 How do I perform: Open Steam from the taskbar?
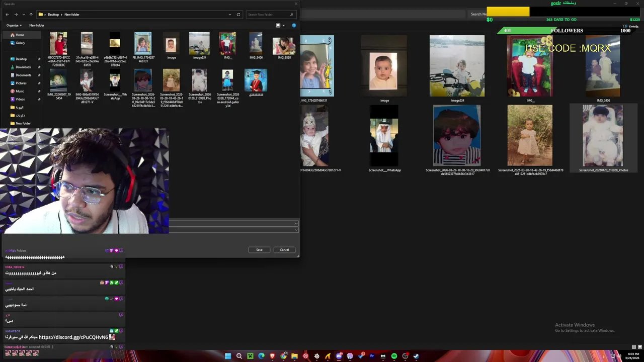(416, 356)
